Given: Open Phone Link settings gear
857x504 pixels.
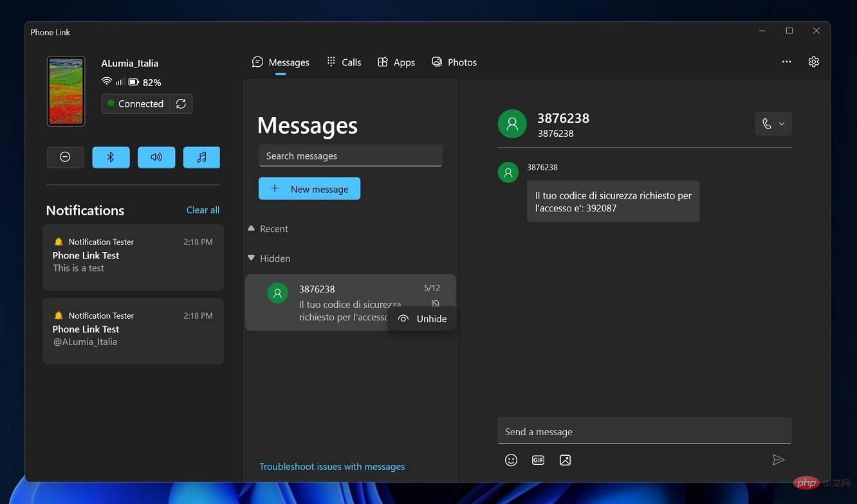Looking at the screenshot, I should 814,62.
